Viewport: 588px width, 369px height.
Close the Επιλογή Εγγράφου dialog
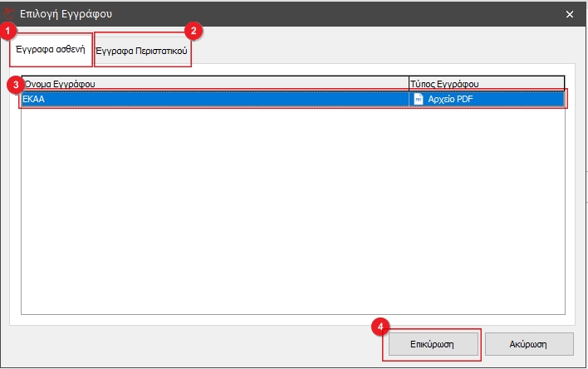pos(570,14)
